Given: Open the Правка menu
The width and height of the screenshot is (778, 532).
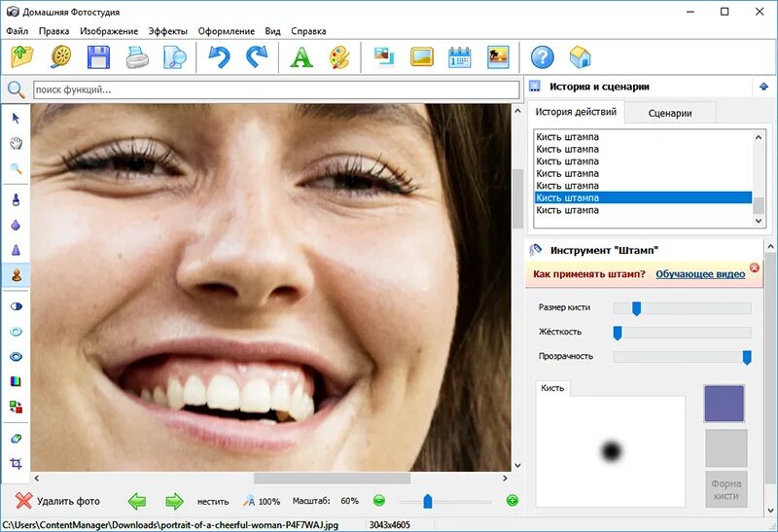Looking at the screenshot, I should 53,31.
